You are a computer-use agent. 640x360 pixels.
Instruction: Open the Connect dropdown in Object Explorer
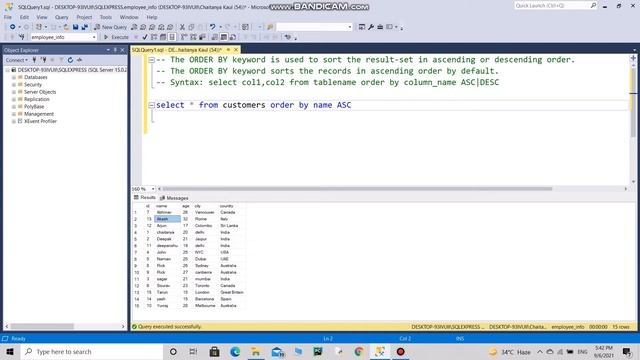(16, 60)
